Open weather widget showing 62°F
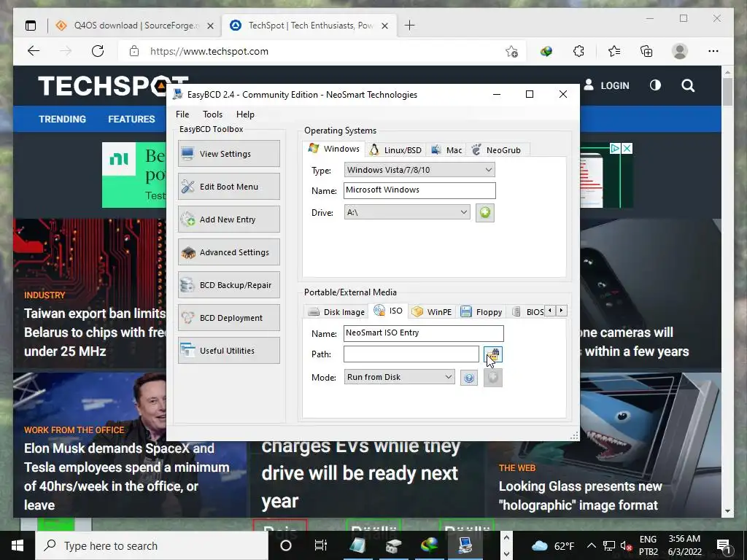Screen dimensions: 747x560 553,545
